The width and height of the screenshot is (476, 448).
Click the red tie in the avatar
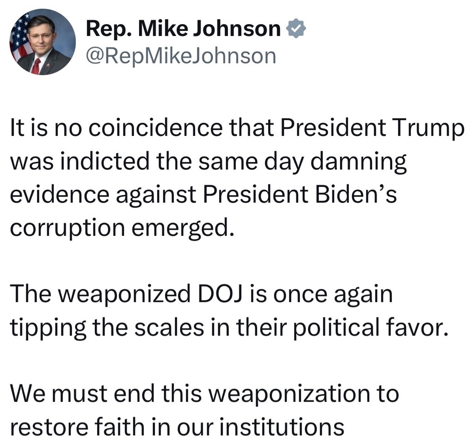coord(36,67)
